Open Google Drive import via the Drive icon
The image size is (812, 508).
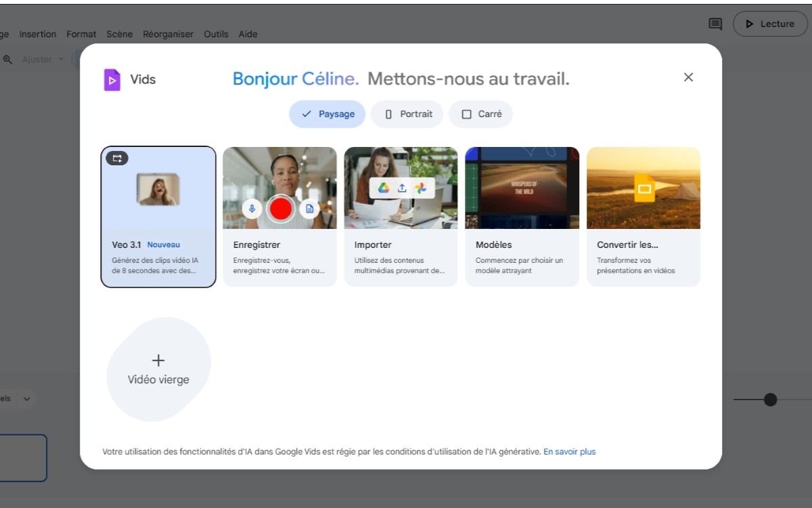384,188
